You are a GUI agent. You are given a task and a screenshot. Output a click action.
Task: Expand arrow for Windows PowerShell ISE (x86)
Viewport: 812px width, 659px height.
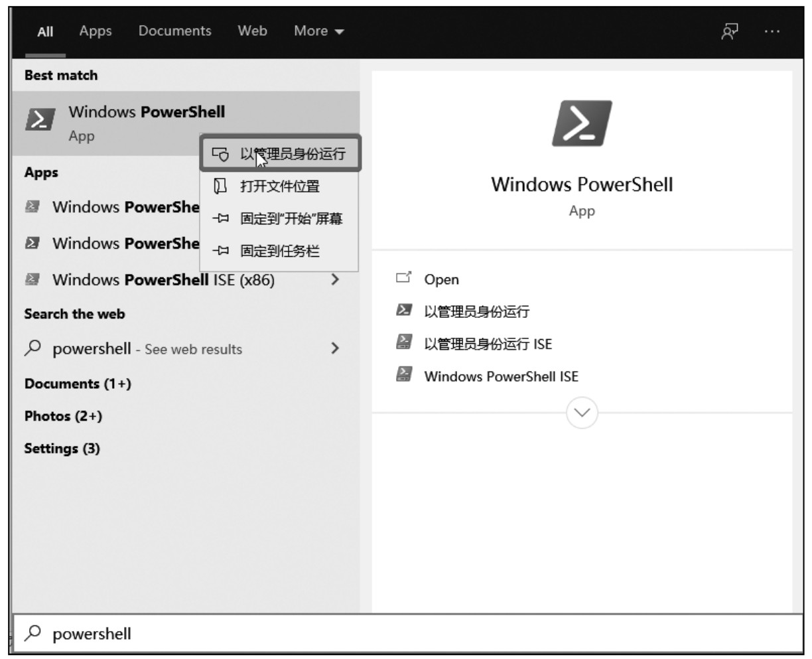point(335,279)
